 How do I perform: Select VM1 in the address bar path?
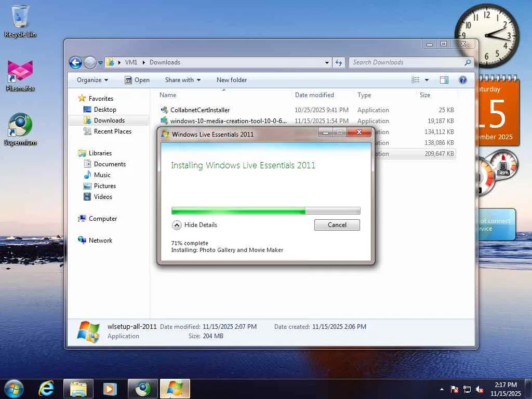(131, 62)
